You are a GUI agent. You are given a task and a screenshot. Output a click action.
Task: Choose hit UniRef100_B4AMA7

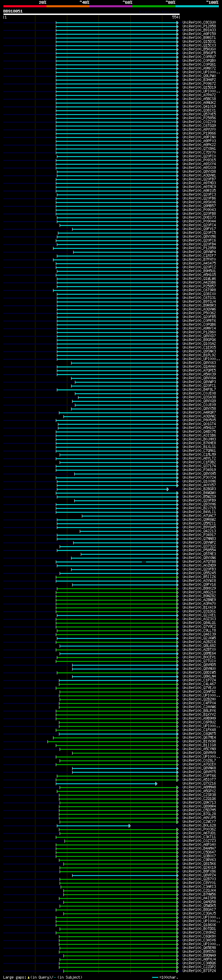(199, 848)
